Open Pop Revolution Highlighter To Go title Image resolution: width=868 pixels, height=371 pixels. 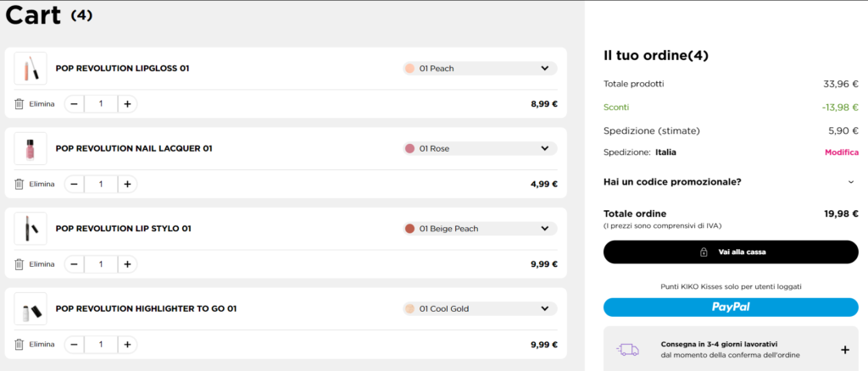146,309
